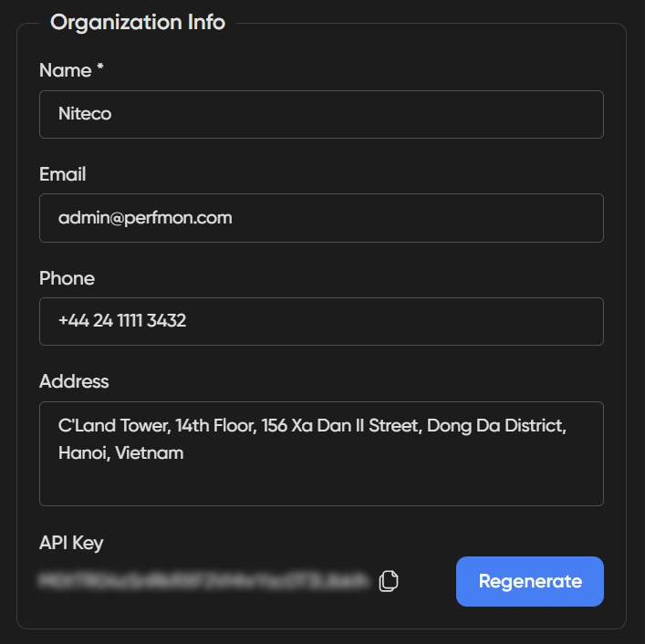The width and height of the screenshot is (645, 644).
Task: Edit the Email field admin@perfmon.com
Action: point(321,218)
